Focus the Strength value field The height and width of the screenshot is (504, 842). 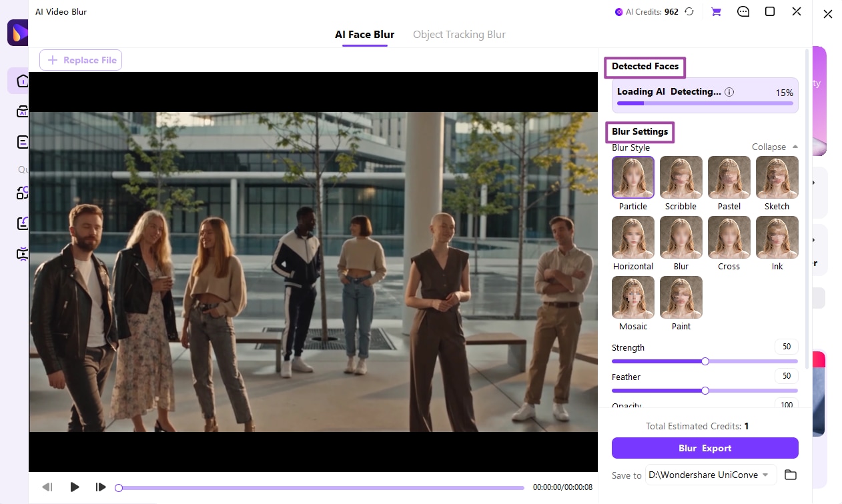tap(787, 347)
